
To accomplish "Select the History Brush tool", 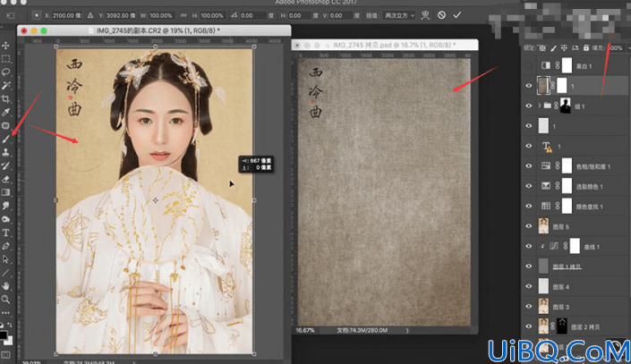I will (5, 165).
